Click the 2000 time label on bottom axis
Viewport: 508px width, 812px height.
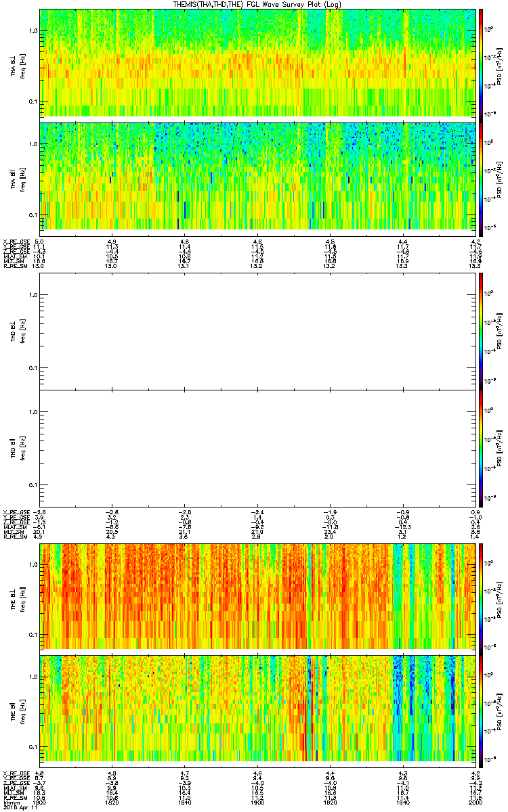click(475, 801)
